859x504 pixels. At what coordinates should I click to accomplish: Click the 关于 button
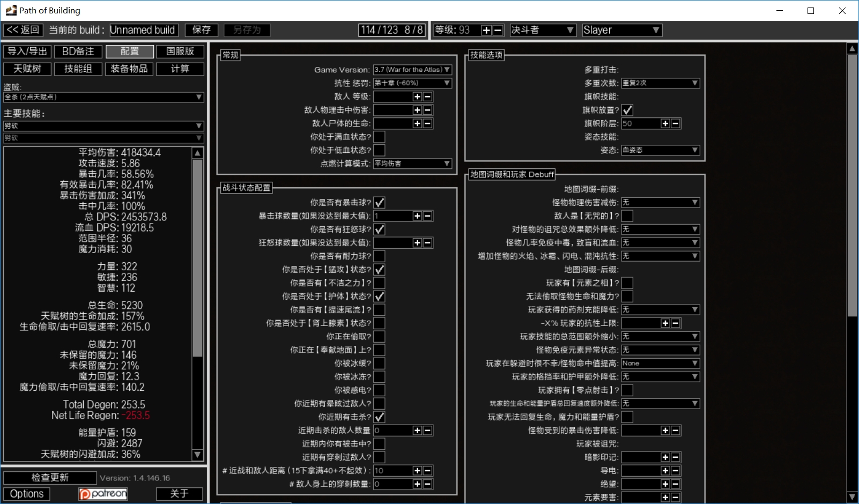[x=180, y=494]
